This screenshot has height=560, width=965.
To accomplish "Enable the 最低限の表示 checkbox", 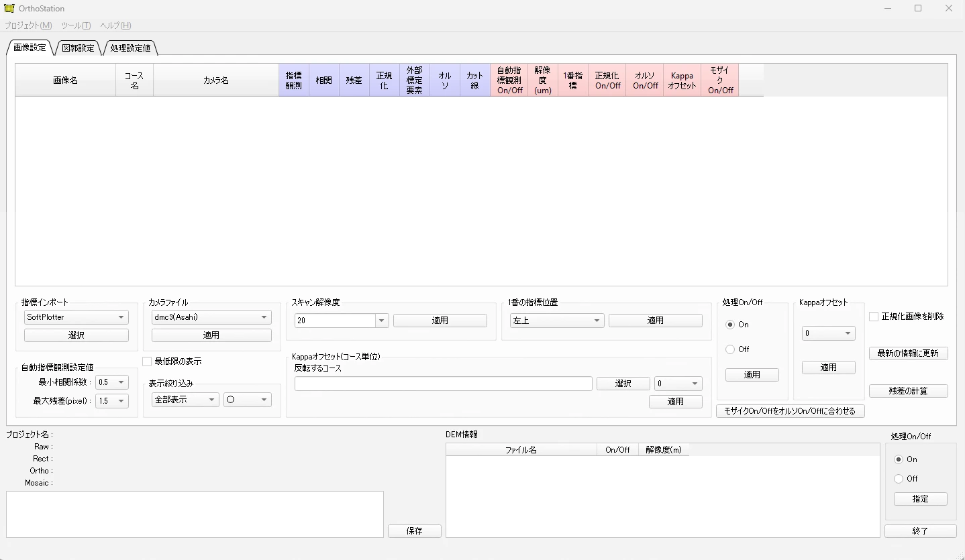I will point(146,361).
